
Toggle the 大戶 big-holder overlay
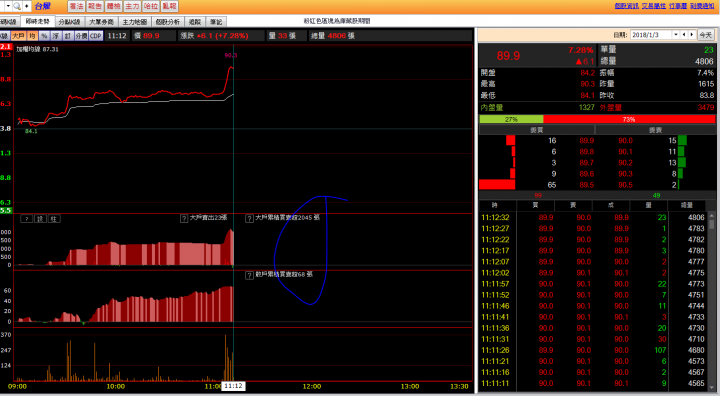(x=18, y=36)
